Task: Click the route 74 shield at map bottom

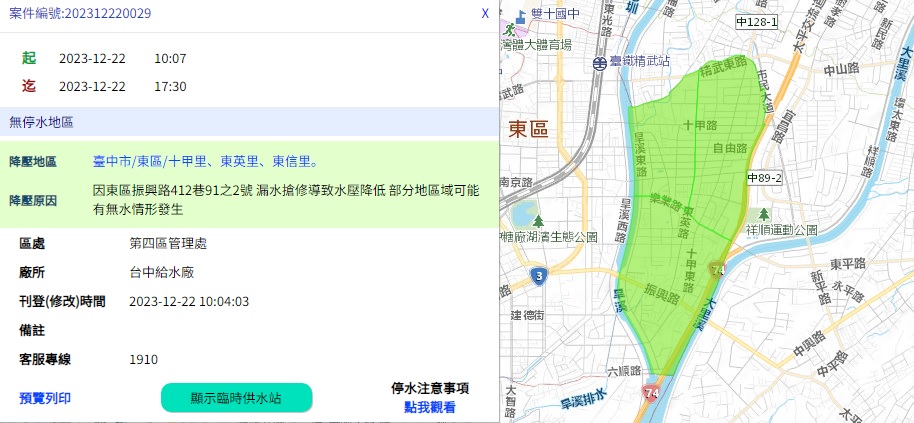Action: (x=652, y=388)
